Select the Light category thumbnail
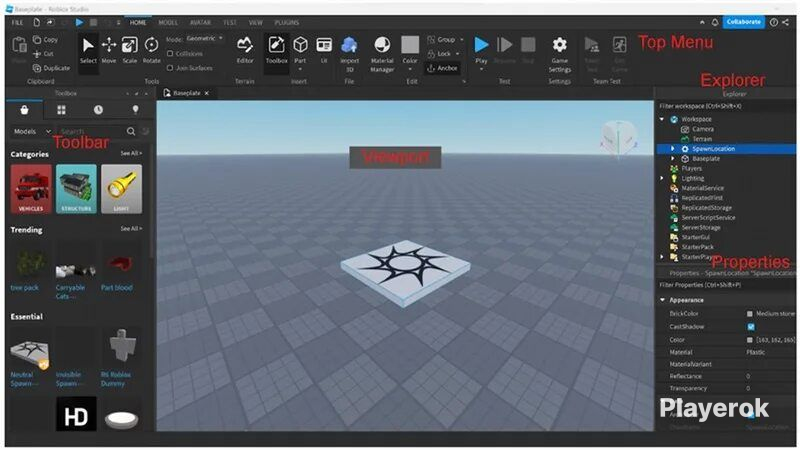Image resolution: width=800 pixels, height=450 pixels. (x=121, y=189)
